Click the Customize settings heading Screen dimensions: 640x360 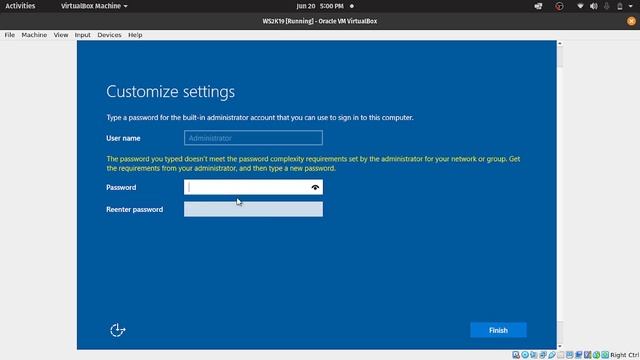(171, 91)
